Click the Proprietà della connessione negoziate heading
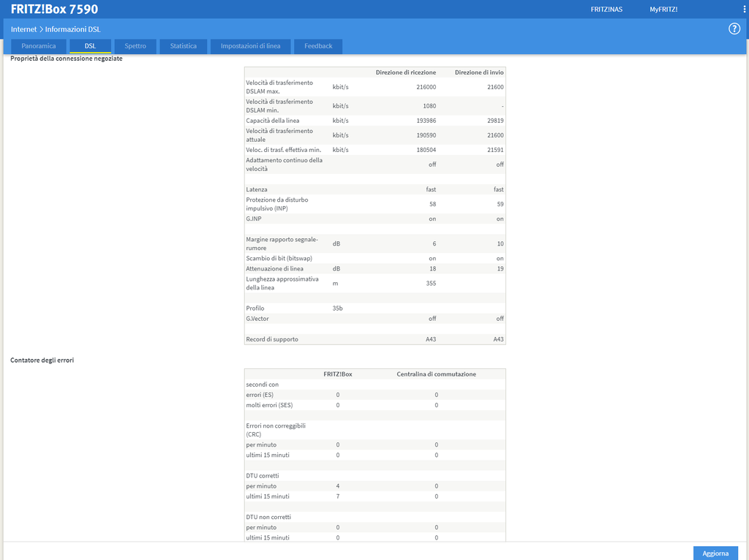Image resolution: width=749 pixels, height=560 pixels. point(66,58)
